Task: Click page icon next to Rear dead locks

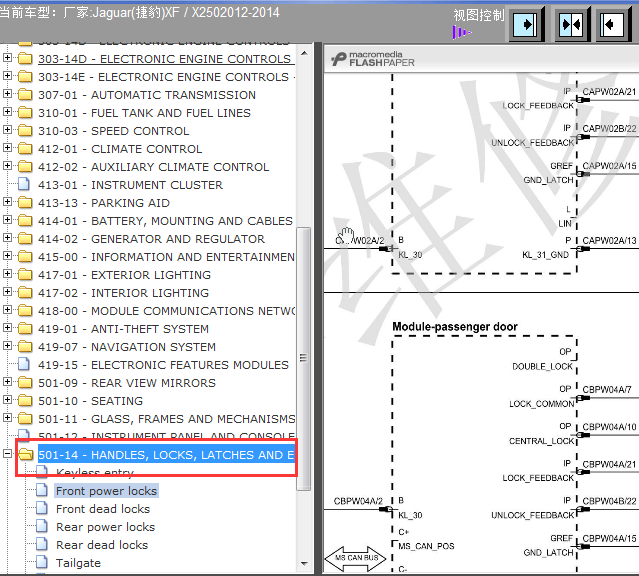Action: tap(42, 545)
